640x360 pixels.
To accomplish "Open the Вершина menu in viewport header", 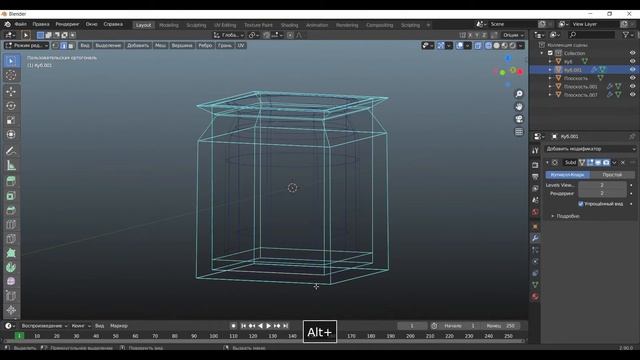I will click(x=182, y=46).
